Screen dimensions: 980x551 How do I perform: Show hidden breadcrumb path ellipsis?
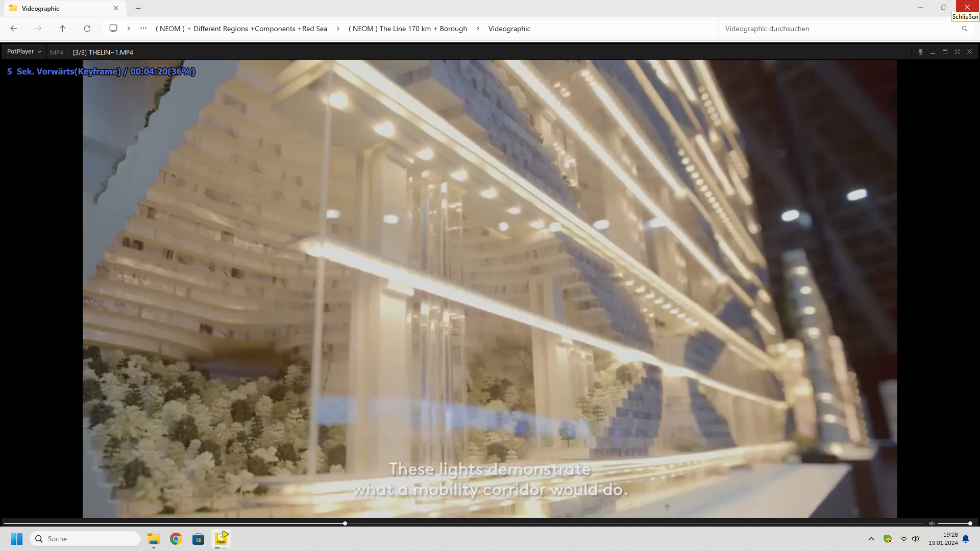[143, 28]
